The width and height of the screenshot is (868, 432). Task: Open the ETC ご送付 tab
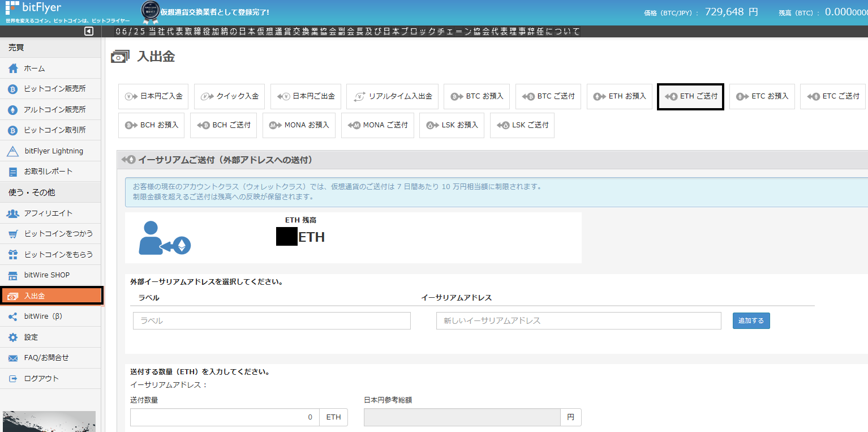click(x=833, y=96)
